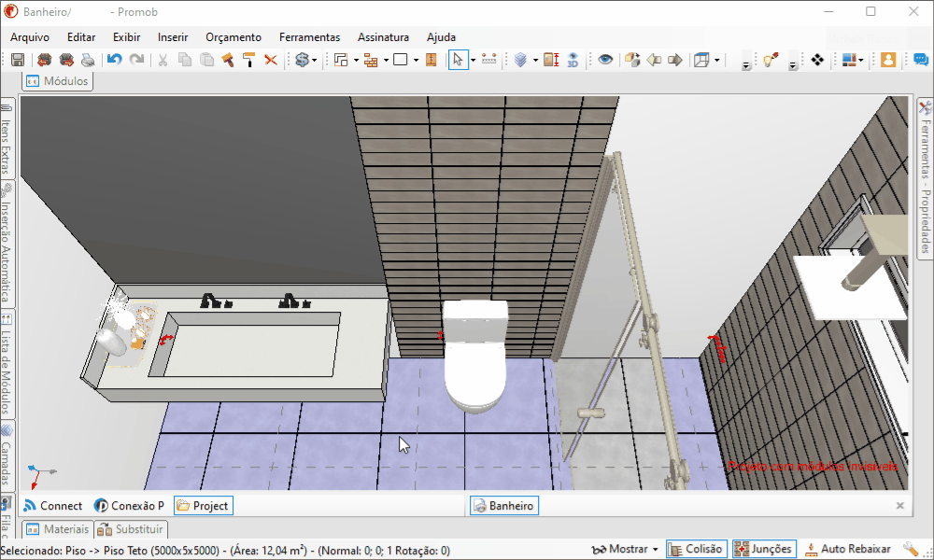Open Ferramentas - Propriedades side panel
Viewport: 934px width, 560px height.
(925, 177)
